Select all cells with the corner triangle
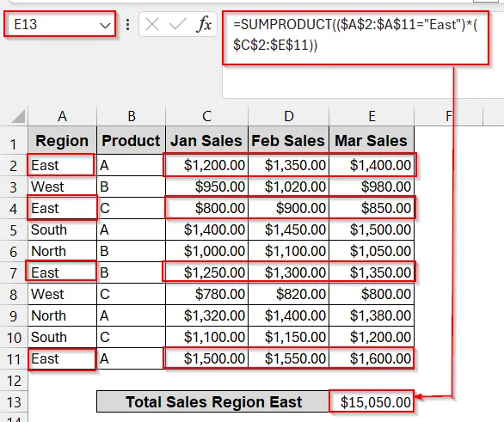This screenshot has height=422, width=504. click(x=19, y=116)
